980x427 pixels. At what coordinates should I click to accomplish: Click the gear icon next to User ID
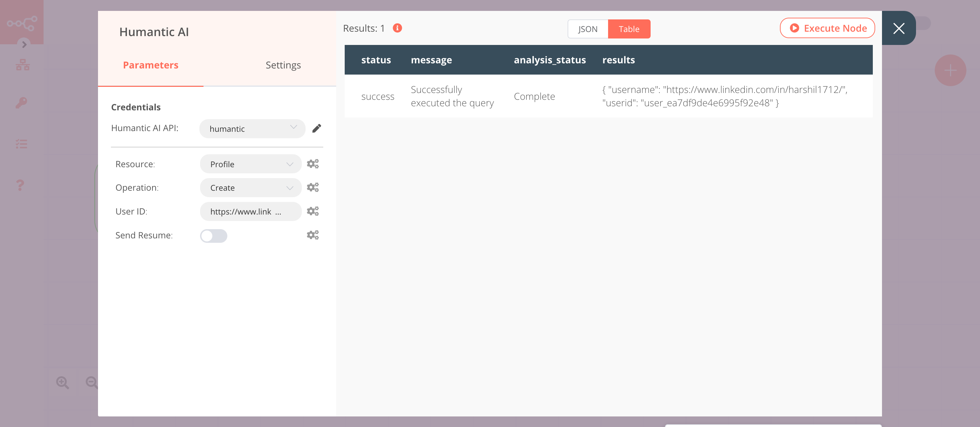point(312,211)
